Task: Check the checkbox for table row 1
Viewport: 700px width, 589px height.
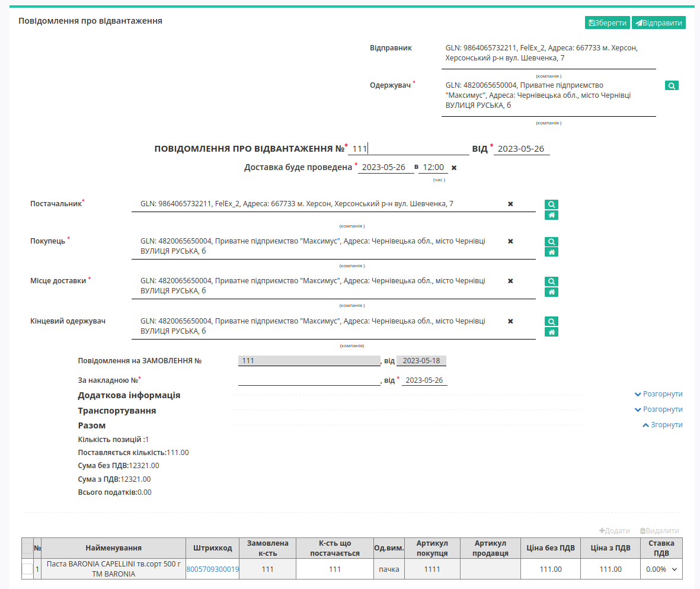Action: tap(27, 569)
